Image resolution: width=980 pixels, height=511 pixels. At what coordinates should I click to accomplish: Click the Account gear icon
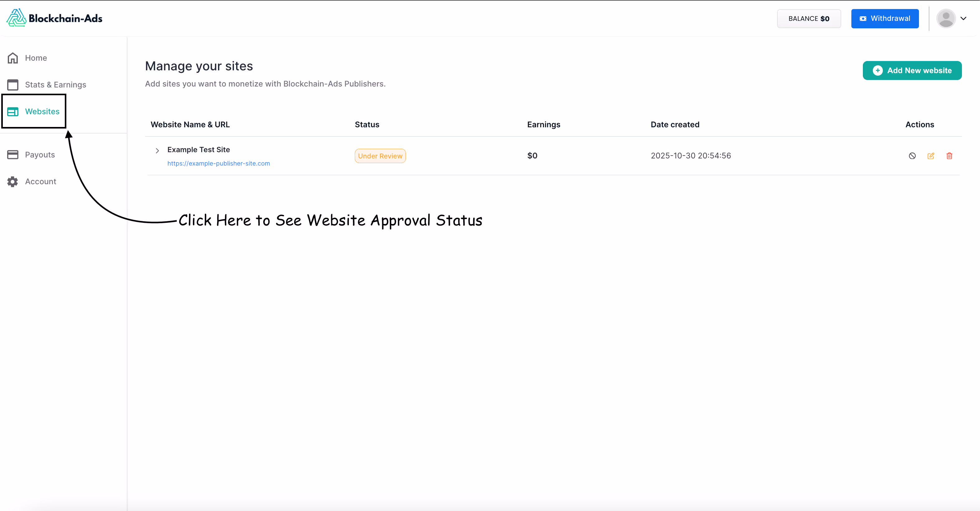[x=12, y=181]
